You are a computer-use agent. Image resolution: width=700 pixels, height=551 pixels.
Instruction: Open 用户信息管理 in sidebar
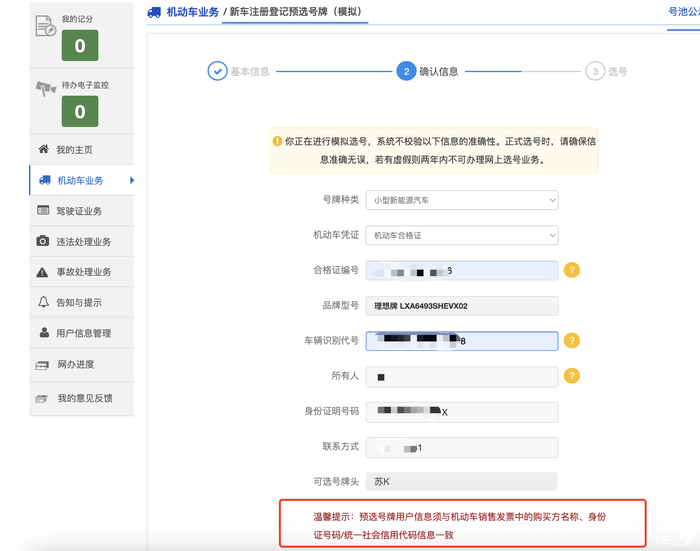[83, 333]
